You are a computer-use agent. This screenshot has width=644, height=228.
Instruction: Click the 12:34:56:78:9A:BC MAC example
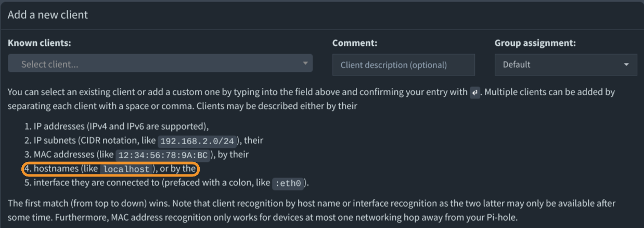163,155
